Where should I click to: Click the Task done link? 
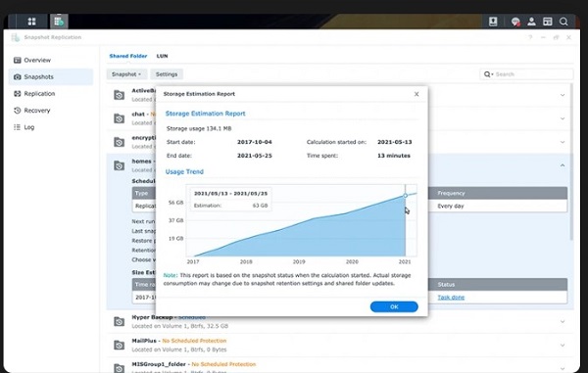pos(451,297)
